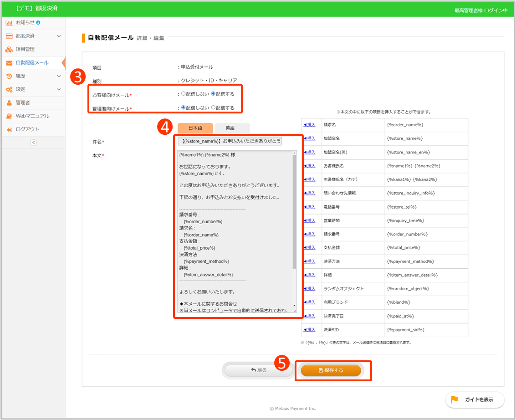The image size is (516, 420).
Task: Select 配信しない for お客様向けメール
Action: pyautogui.click(x=184, y=94)
